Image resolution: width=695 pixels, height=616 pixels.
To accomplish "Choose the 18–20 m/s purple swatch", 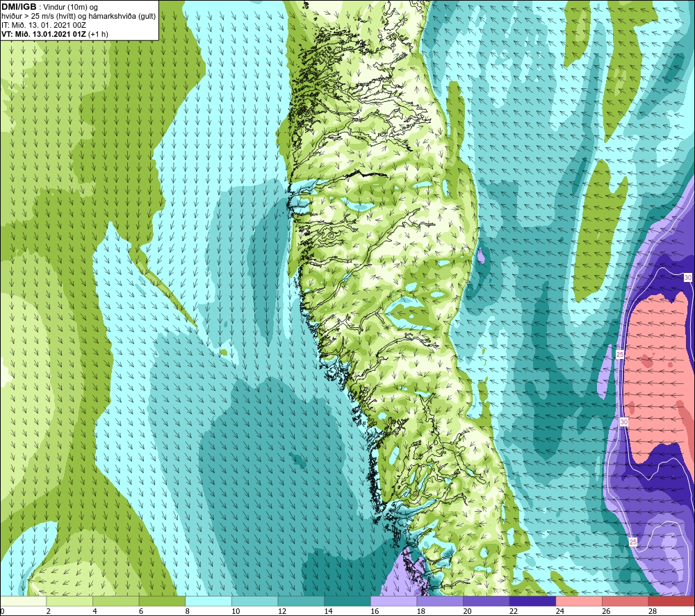I will [x=440, y=601].
